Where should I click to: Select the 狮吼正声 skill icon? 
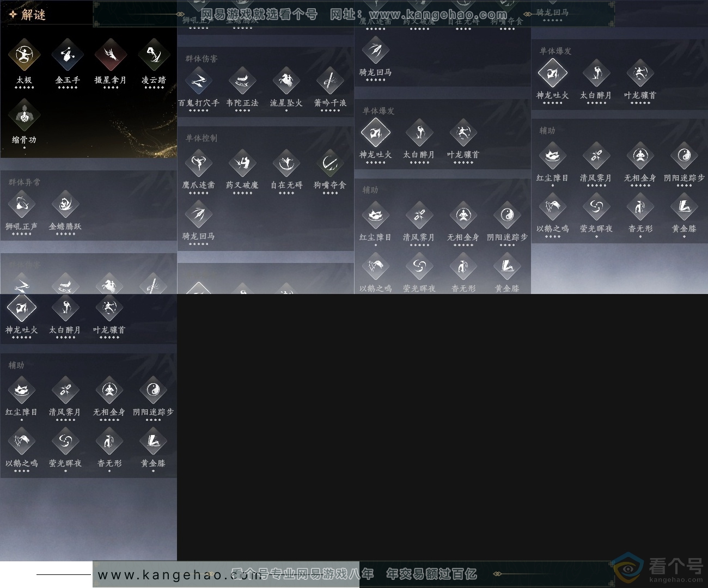tap(22, 205)
